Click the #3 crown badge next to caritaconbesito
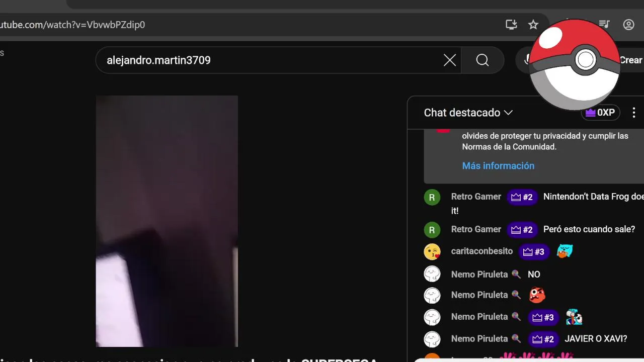Screen dimensions: 644x362 [x=534, y=252]
